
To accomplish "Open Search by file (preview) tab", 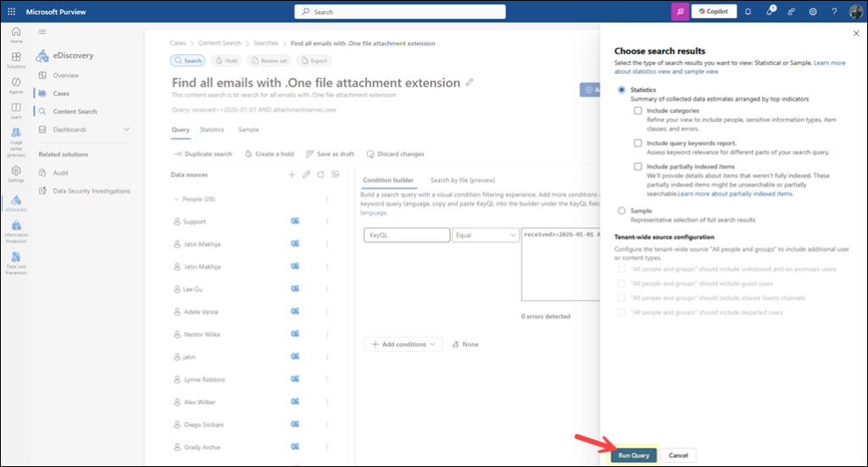I will coord(463,181).
